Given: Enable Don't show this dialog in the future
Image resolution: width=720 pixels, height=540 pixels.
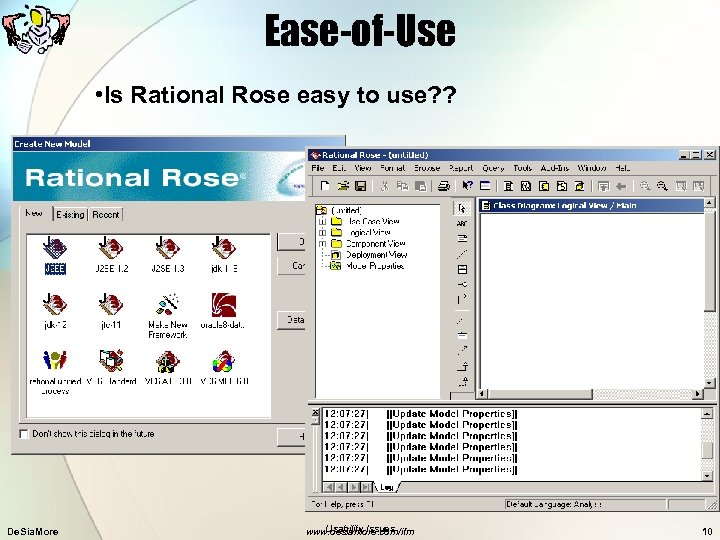Looking at the screenshot, I should [x=24, y=434].
